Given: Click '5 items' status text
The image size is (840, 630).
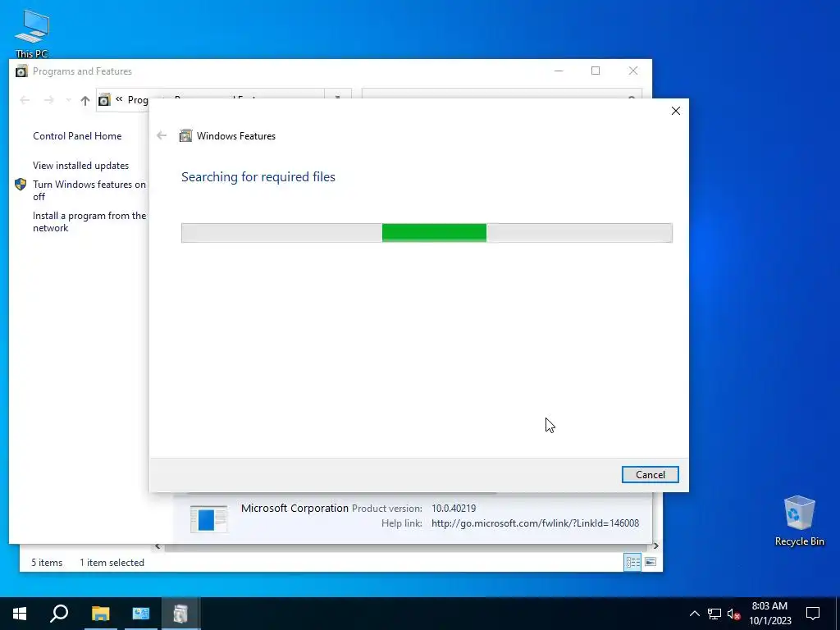Looking at the screenshot, I should 47,563.
